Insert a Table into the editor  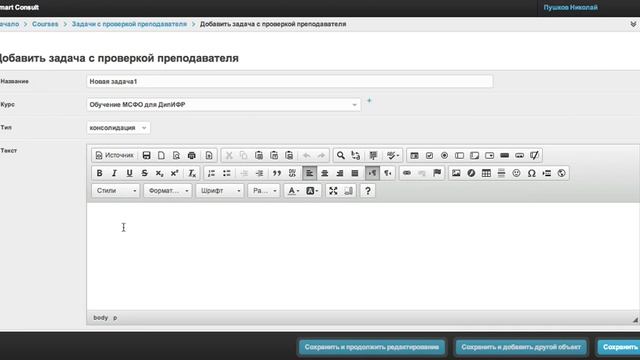pos(486,173)
